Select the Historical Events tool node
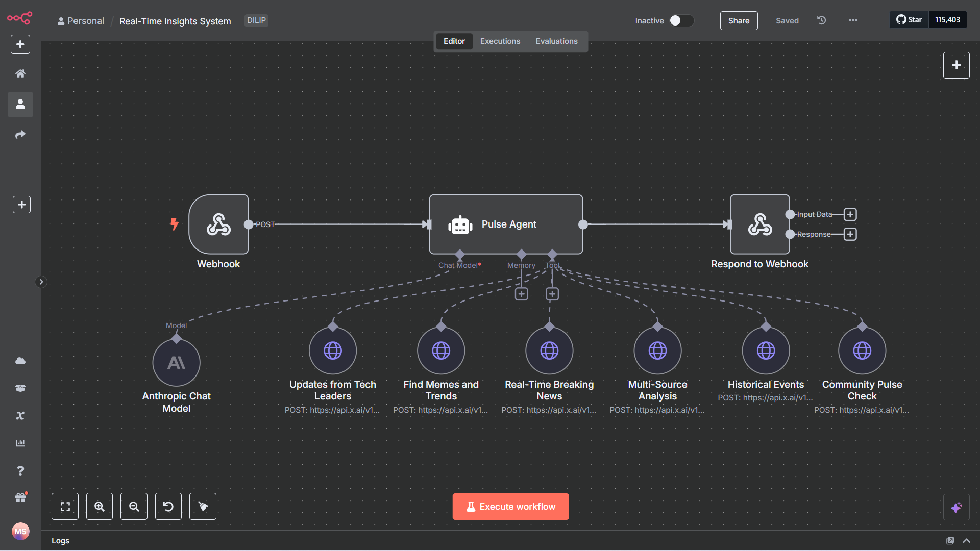 pos(766,350)
